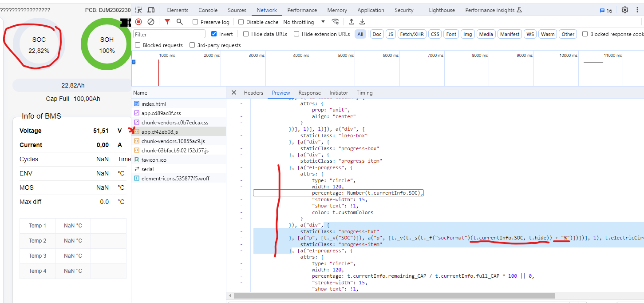The width and height of the screenshot is (644, 303).
Task: Open network conditions Wi-Fi icon
Action: pos(335,22)
